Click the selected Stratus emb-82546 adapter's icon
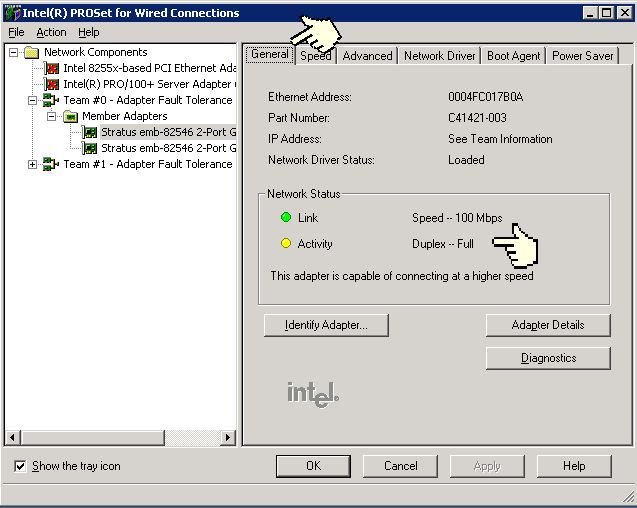 pos(89,132)
